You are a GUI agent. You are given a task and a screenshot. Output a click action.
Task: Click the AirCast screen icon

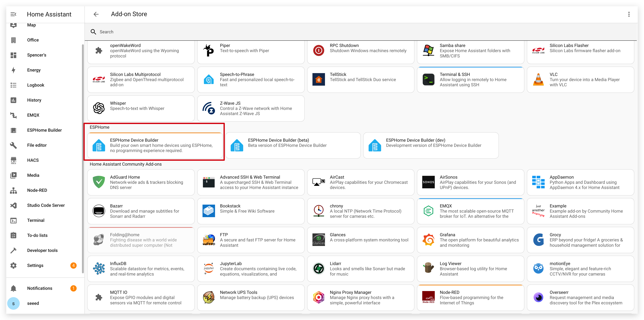(319, 182)
